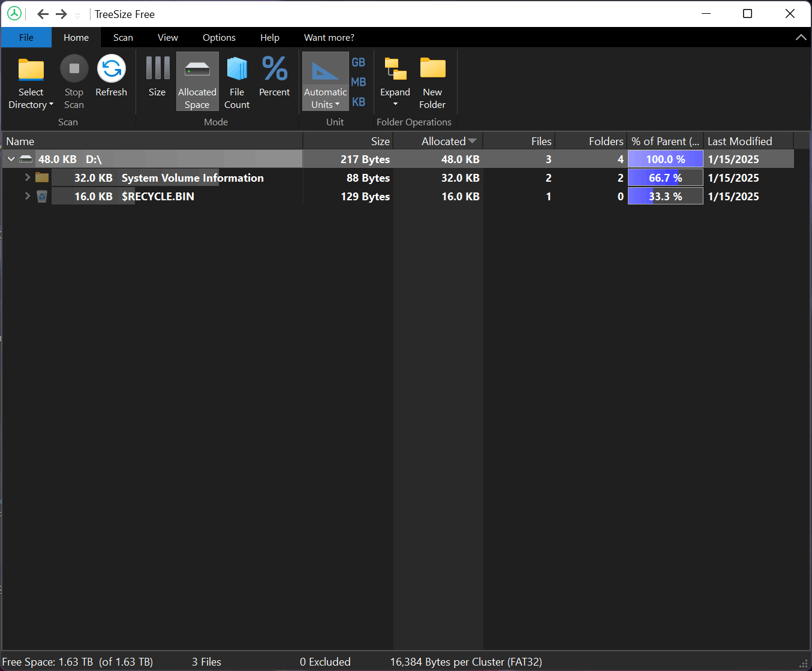Viewport: 812px width, 671px height.
Task: Switch to the Scan tab
Action: pyautogui.click(x=123, y=37)
